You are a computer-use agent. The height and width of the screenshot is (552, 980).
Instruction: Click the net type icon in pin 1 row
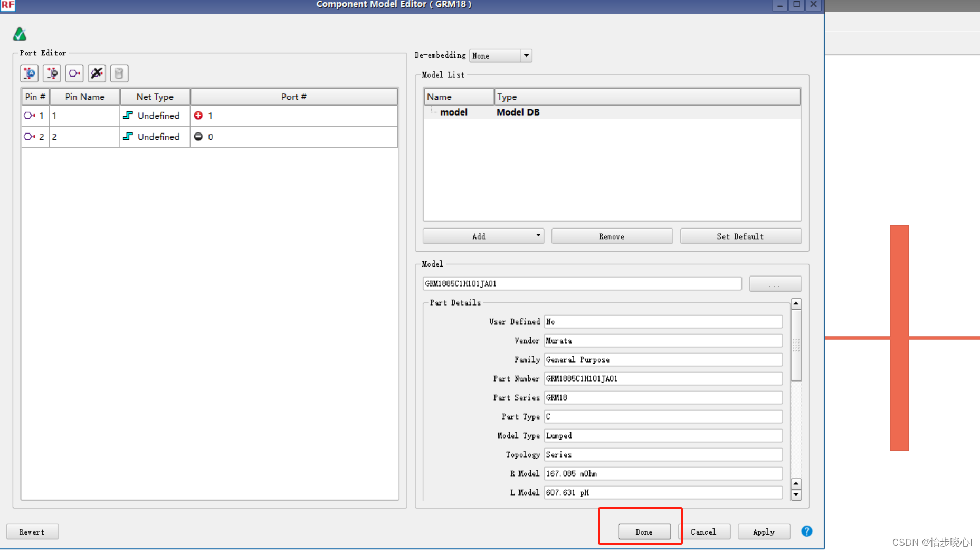coord(128,115)
